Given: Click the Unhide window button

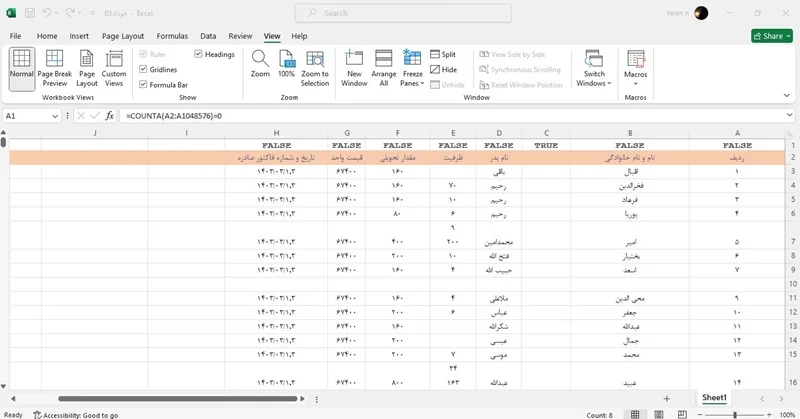Looking at the screenshot, I should point(447,85).
